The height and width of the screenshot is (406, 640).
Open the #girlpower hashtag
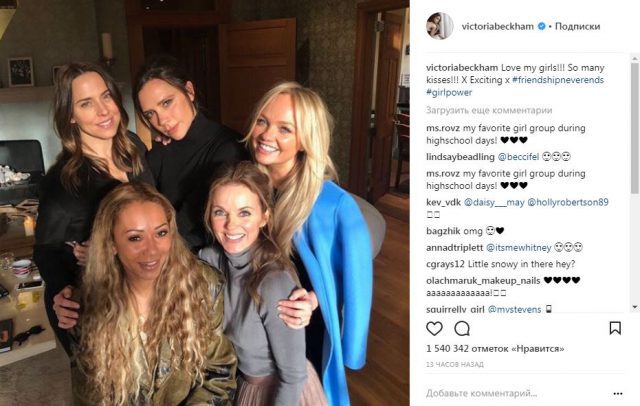(449, 93)
